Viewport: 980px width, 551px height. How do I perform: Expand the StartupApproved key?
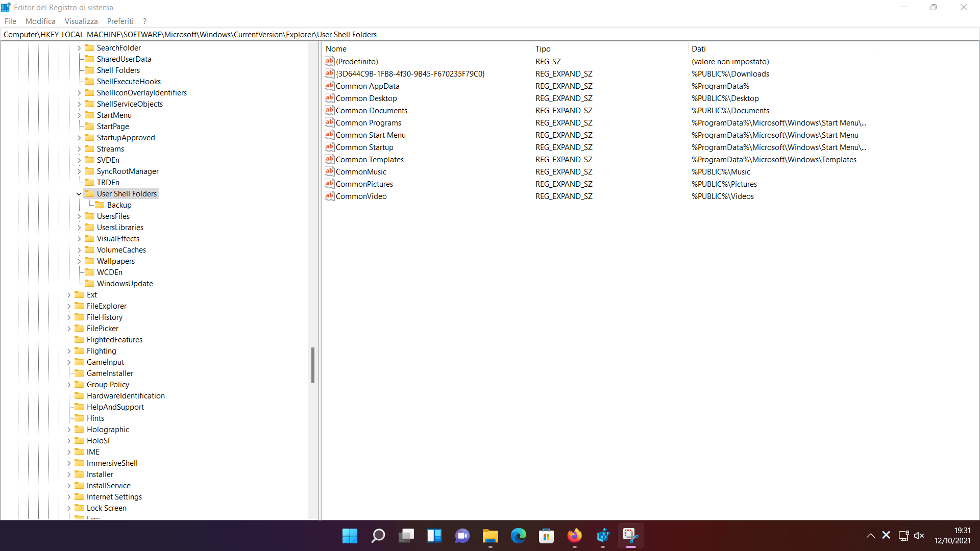[79, 138]
